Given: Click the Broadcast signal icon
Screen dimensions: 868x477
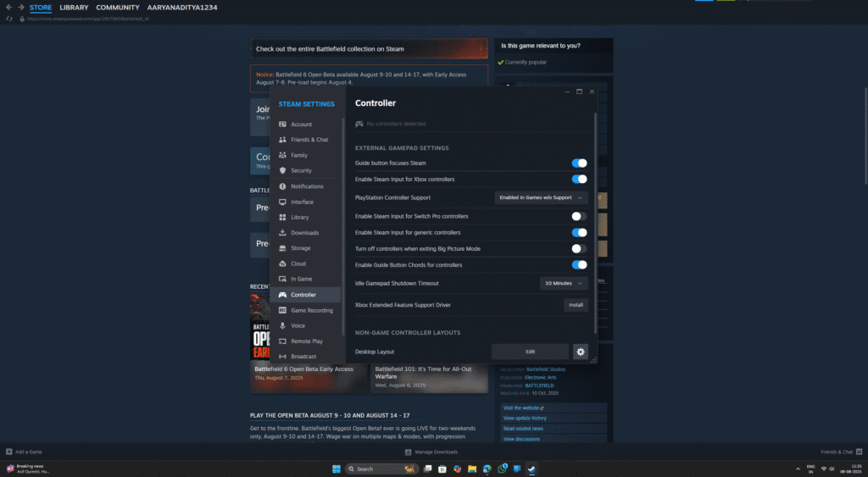Looking at the screenshot, I should [x=282, y=357].
